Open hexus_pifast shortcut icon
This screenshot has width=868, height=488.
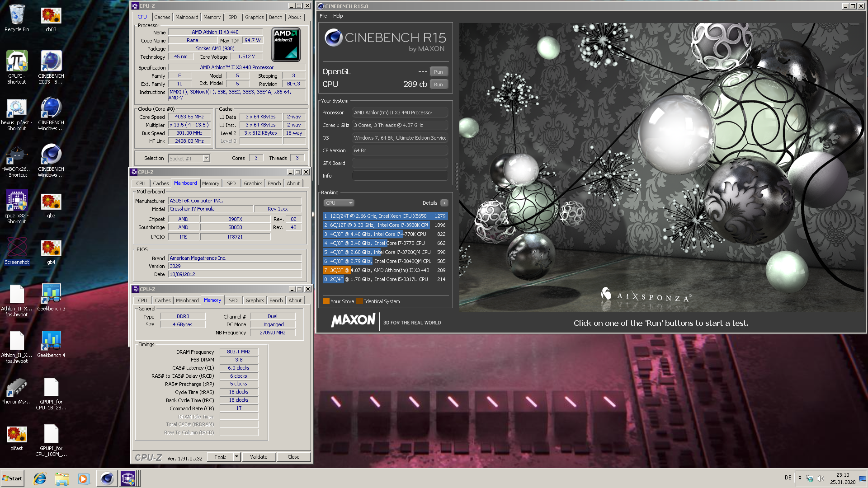(x=17, y=114)
